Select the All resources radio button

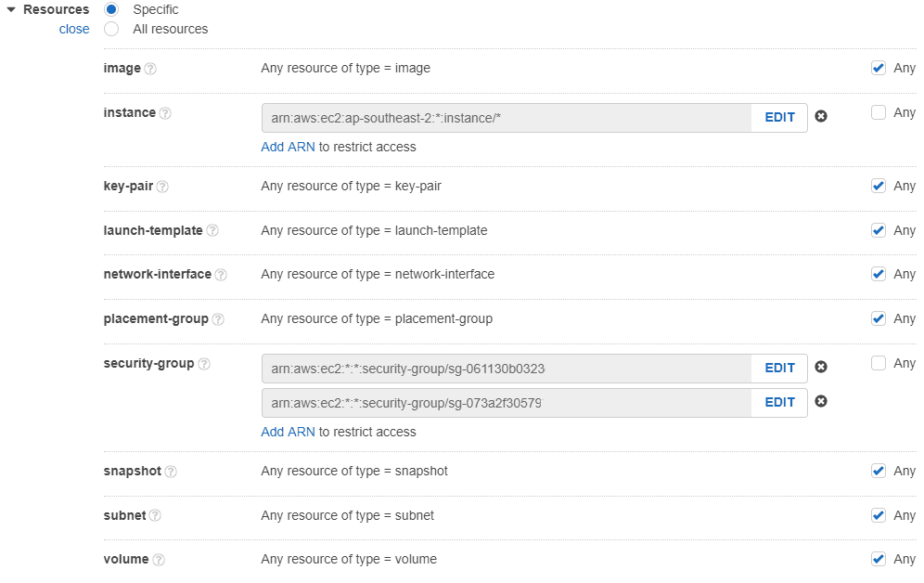tap(111, 29)
